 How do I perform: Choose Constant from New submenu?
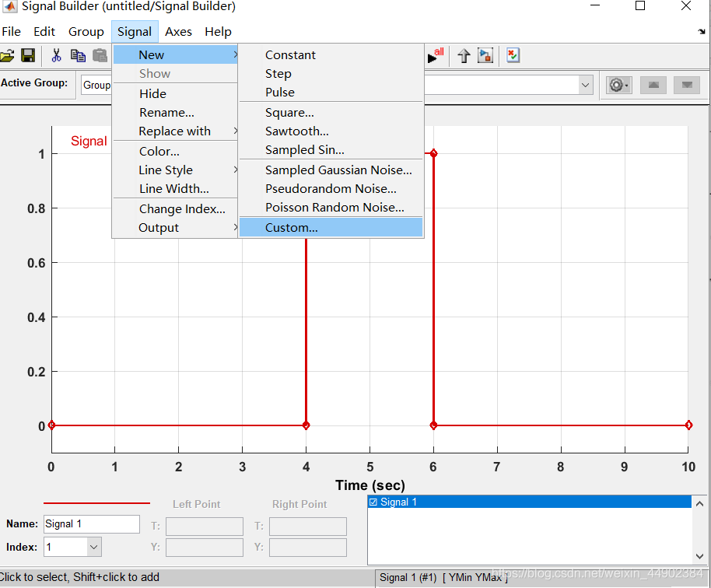click(331, 55)
